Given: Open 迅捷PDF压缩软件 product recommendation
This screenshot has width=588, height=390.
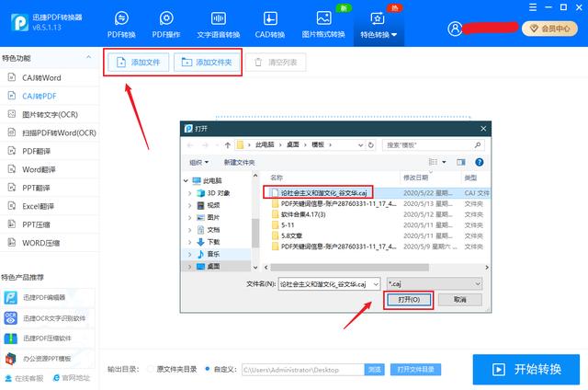Looking at the screenshot, I should pyautogui.click(x=48, y=338).
